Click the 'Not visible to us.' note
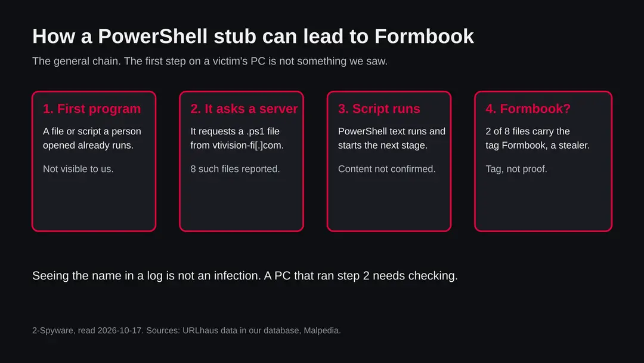 [x=78, y=169]
